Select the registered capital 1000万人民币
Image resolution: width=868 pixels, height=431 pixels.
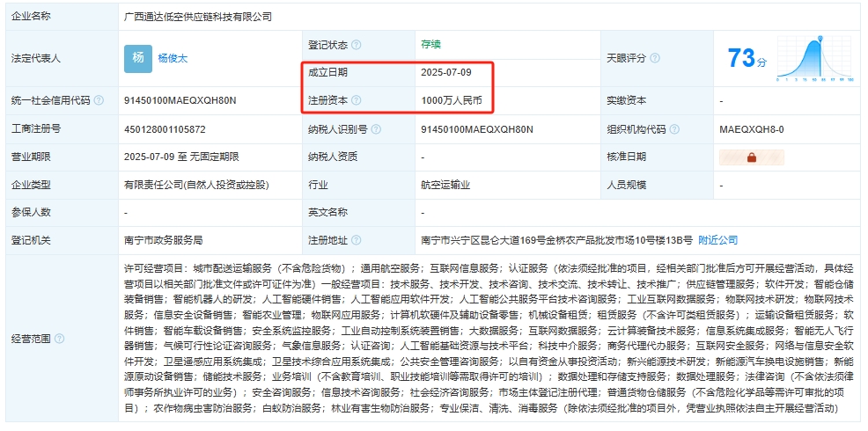[451, 100]
